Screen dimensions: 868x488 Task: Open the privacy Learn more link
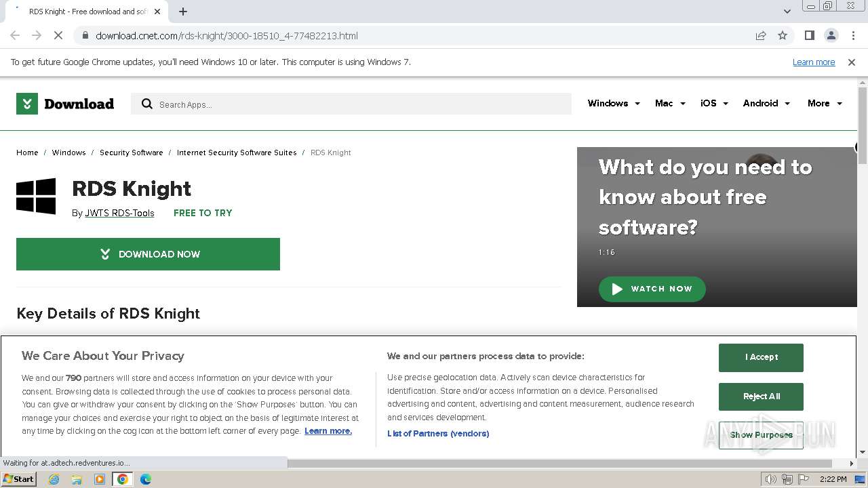[x=328, y=431]
